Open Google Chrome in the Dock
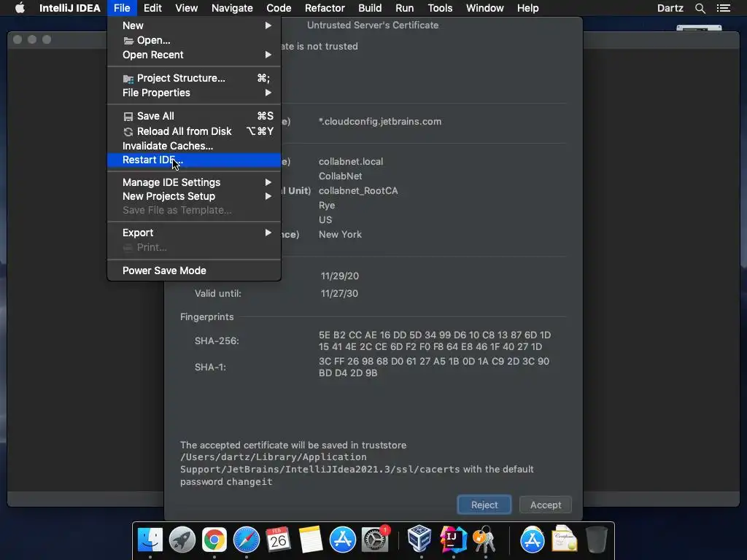 point(214,540)
